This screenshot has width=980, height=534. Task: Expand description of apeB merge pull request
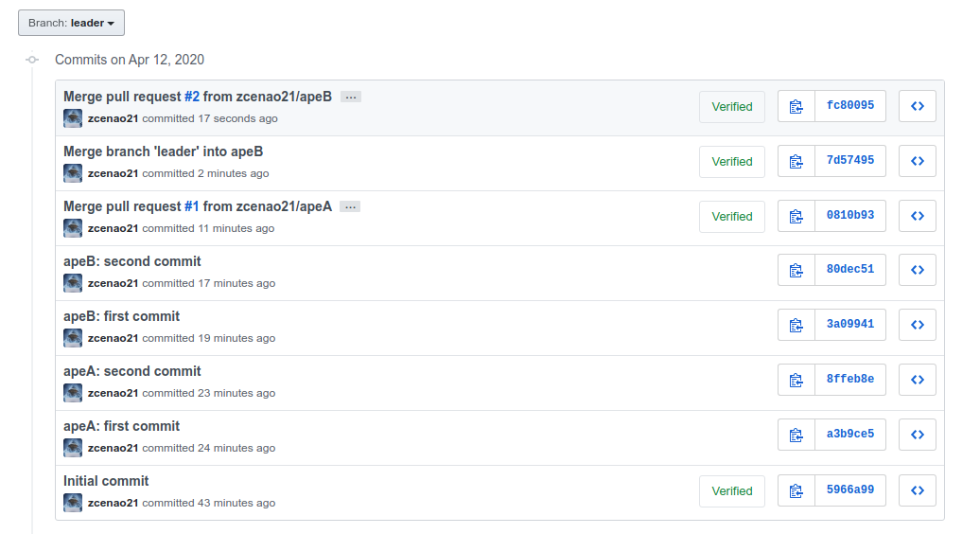351,97
